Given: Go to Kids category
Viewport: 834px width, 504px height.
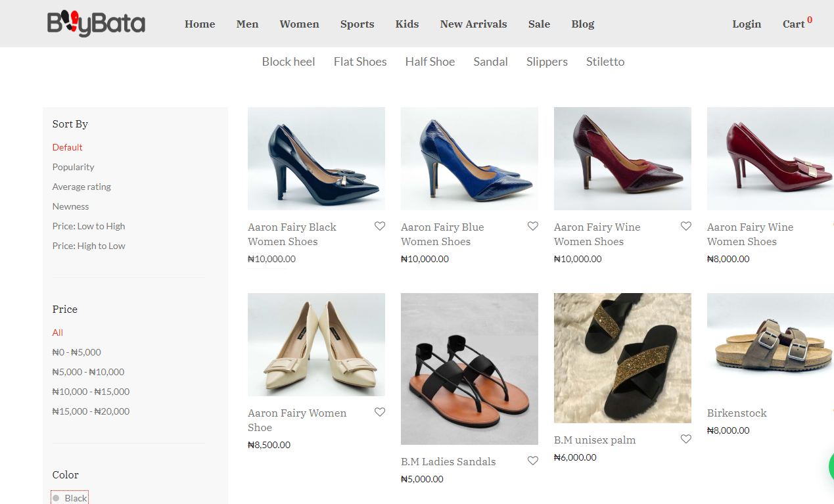Looking at the screenshot, I should click(407, 24).
